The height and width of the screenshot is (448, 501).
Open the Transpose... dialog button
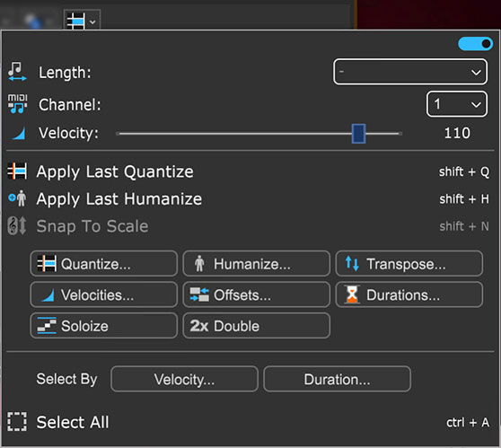[409, 264]
